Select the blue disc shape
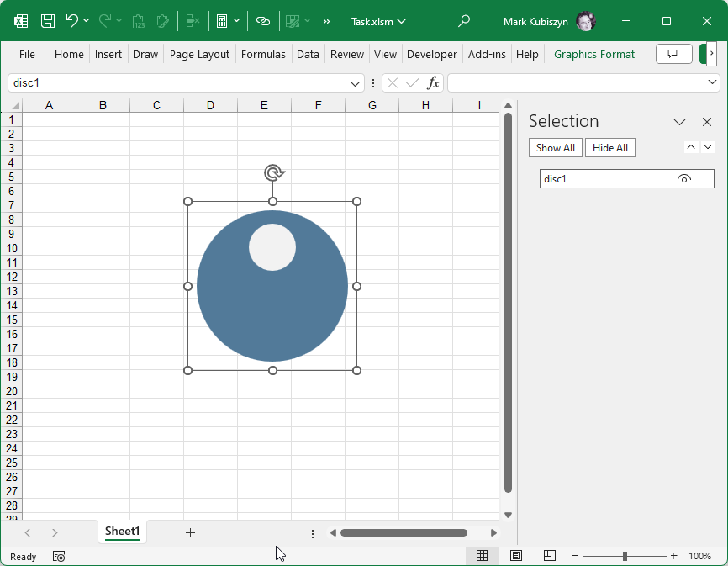The image size is (728, 566). [272, 311]
